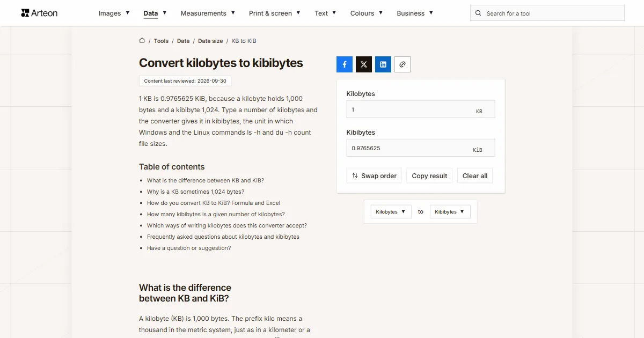Screen dimensions: 644x338
Task: Open the Business menu
Action: point(411,13)
